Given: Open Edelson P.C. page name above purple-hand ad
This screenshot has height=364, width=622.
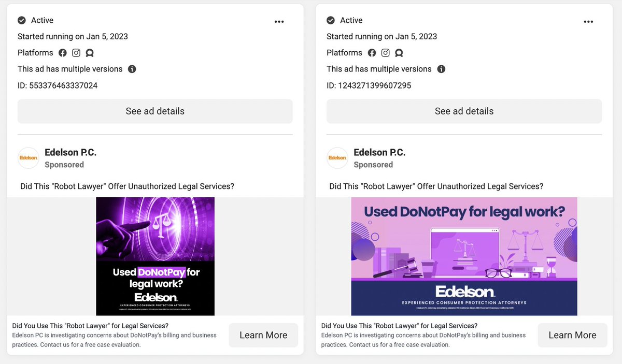Looking at the screenshot, I should pos(70,152).
